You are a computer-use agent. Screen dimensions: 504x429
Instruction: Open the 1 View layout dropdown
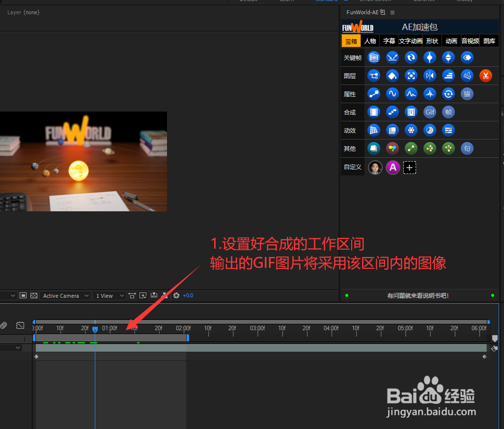coord(110,295)
